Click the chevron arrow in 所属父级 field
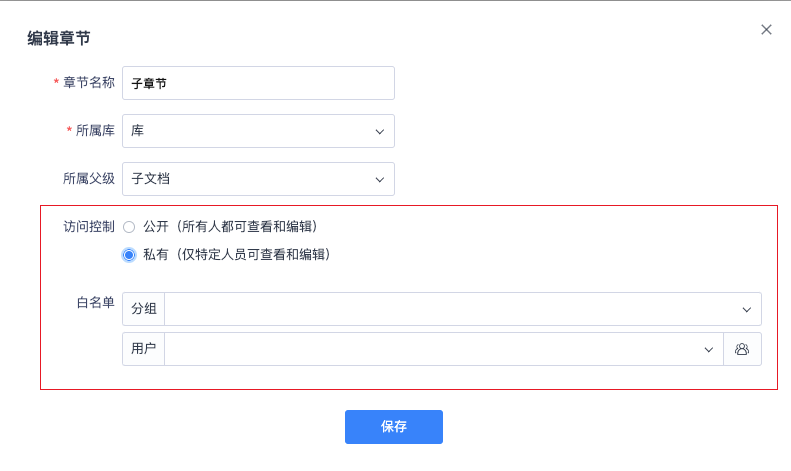Image resolution: width=791 pixels, height=471 pixels. coord(380,179)
